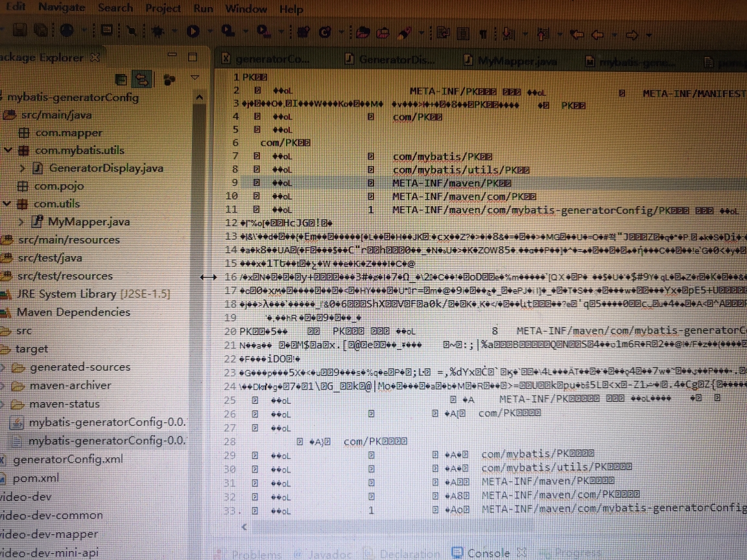
Task: Open the Run menu
Action: coord(204,8)
